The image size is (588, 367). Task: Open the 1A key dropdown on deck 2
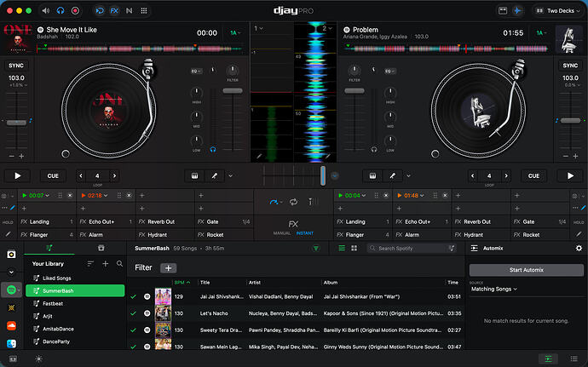click(541, 33)
